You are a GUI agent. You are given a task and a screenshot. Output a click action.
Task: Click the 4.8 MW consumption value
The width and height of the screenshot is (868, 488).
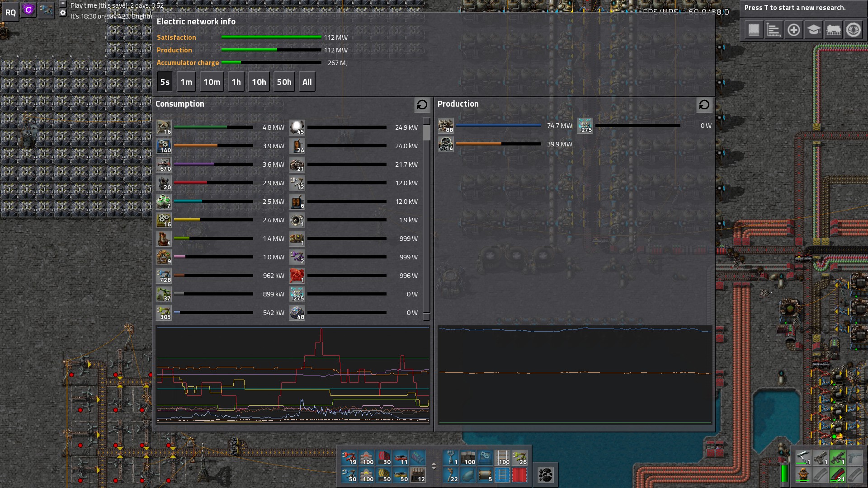coord(274,127)
